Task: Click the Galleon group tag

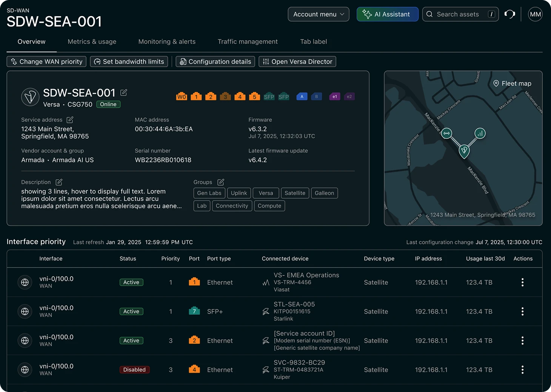Action: click(x=324, y=193)
